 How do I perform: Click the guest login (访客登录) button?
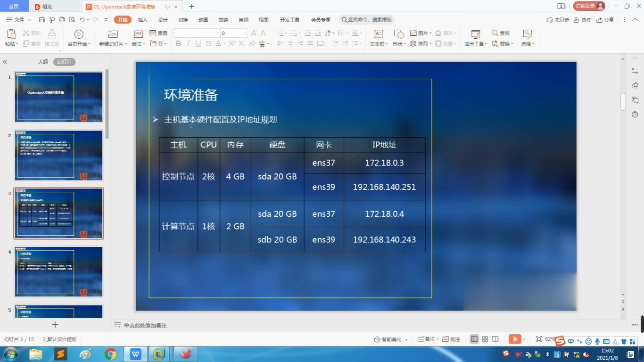tap(589, 6)
